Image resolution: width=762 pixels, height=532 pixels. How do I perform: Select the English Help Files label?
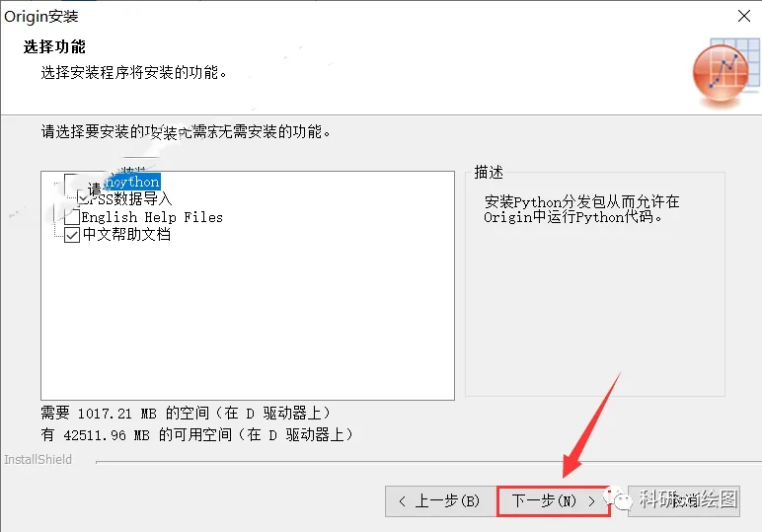152,217
